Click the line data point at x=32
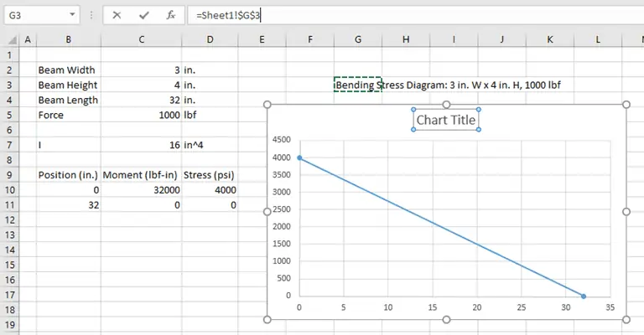644x335 pixels. point(584,296)
